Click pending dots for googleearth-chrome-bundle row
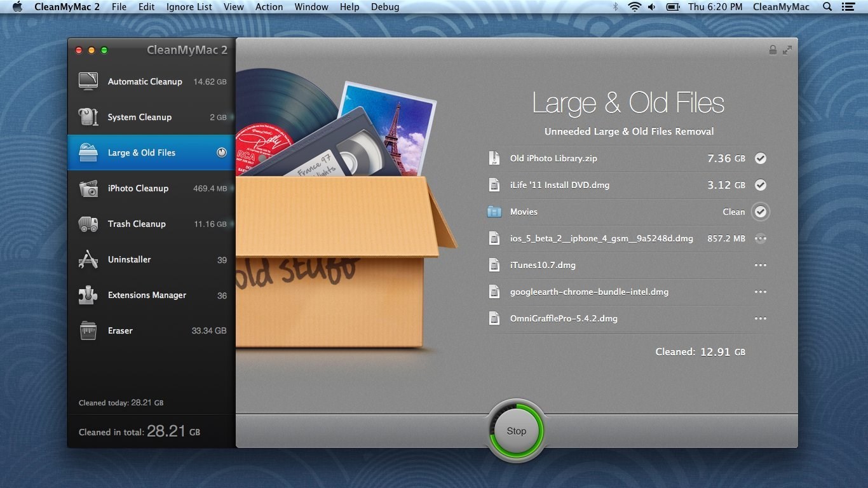Image resolution: width=868 pixels, height=488 pixels. point(761,292)
